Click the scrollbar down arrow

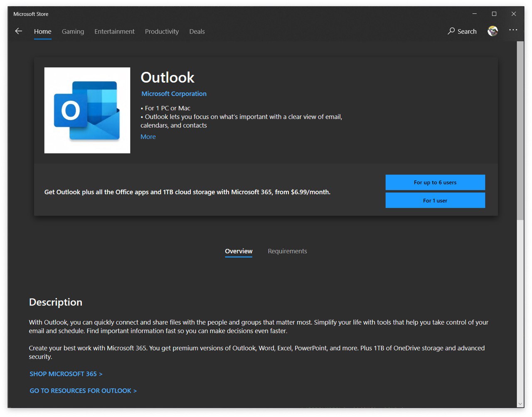pyautogui.click(x=520, y=404)
